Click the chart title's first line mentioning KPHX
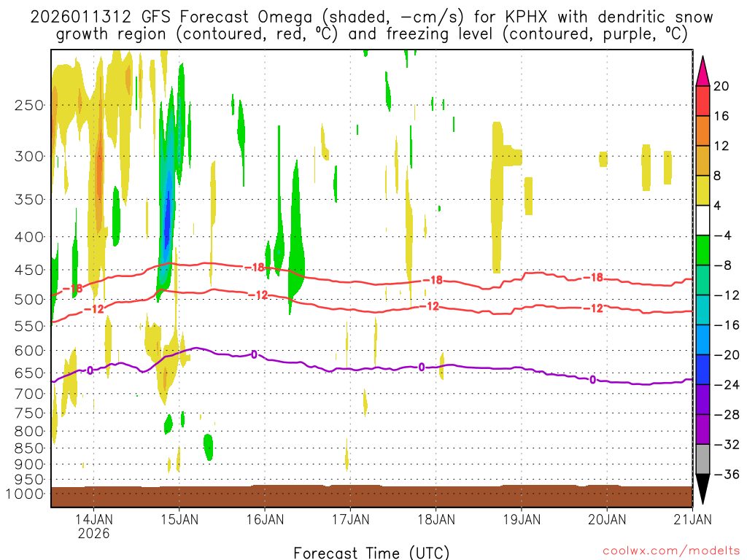Image resolution: width=747 pixels, height=560 pixels. click(371, 17)
